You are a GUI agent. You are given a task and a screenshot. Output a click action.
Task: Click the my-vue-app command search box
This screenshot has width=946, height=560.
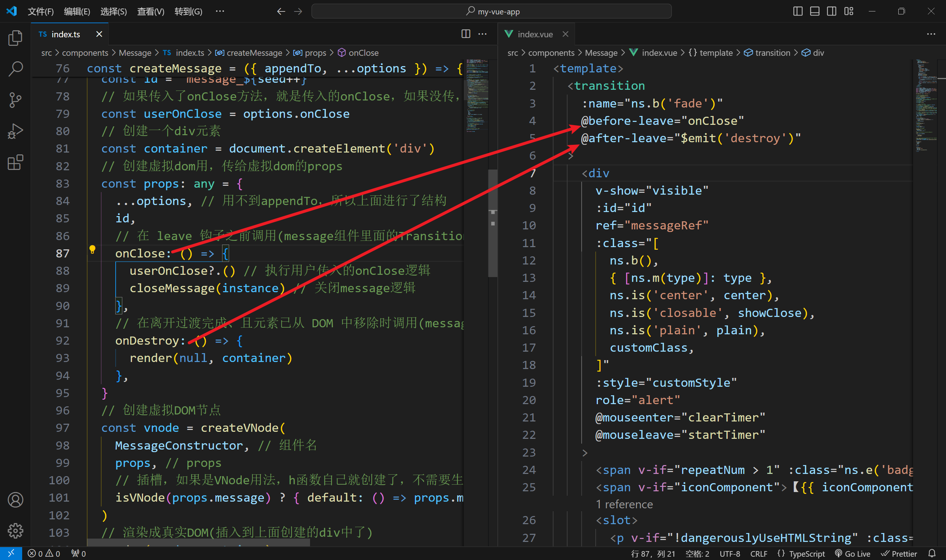[491, 11]
